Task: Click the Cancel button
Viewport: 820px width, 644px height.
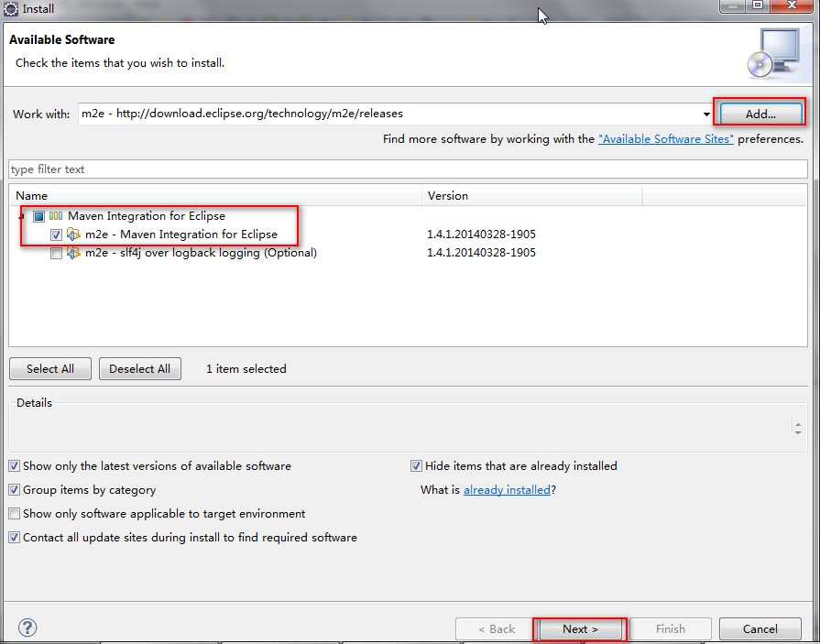Action: click(760, 629)
